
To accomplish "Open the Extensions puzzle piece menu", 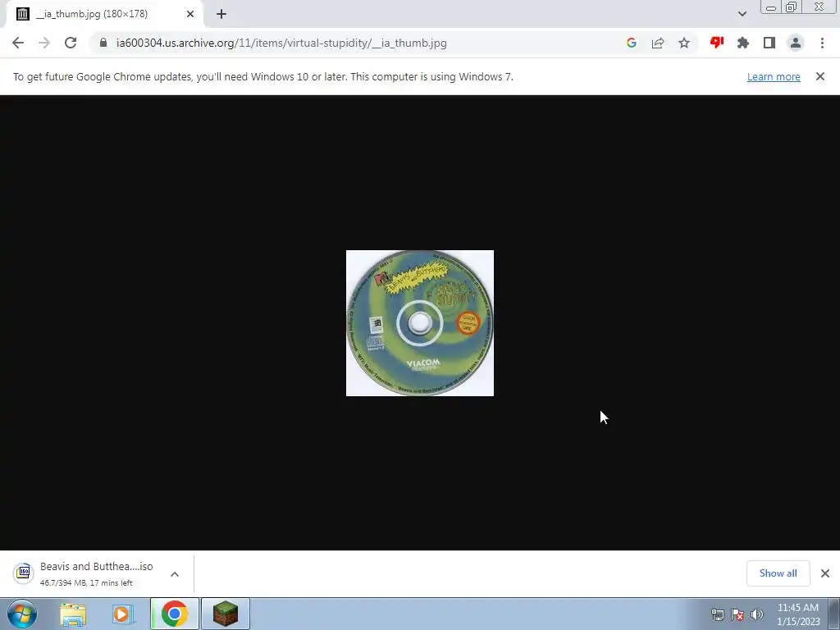I will pos(743,43).
